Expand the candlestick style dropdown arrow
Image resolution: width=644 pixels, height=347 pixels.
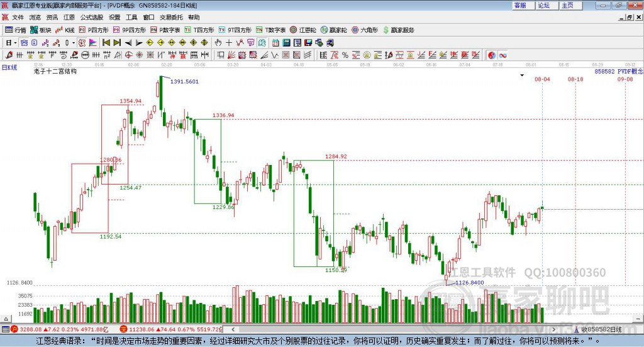point(74,43)
